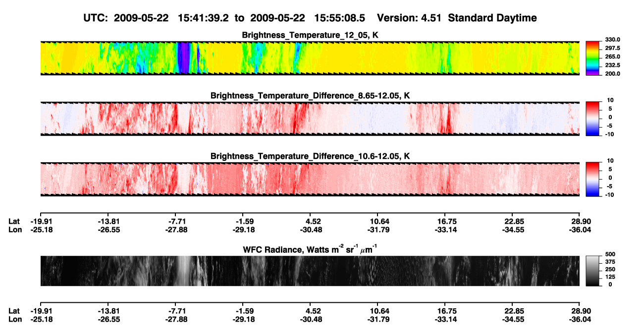Click the Brightness_Temperature_12_05, K panel title
Viewport: 644px width, 330px height.
click(x=310, y=35)
